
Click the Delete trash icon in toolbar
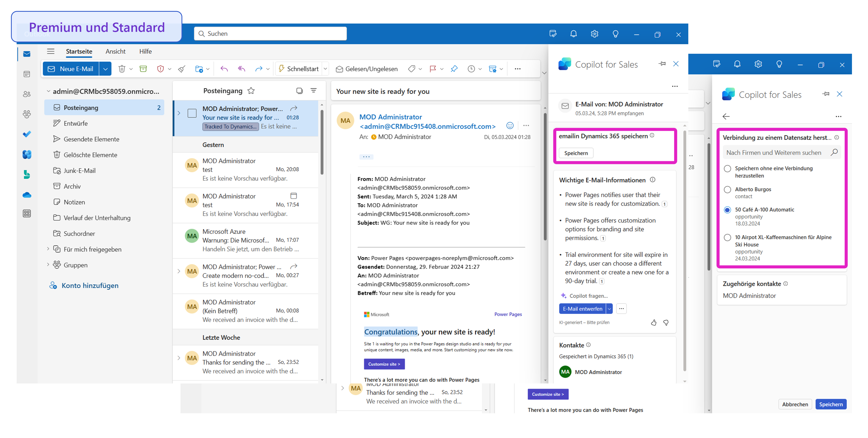coord(122,69)
